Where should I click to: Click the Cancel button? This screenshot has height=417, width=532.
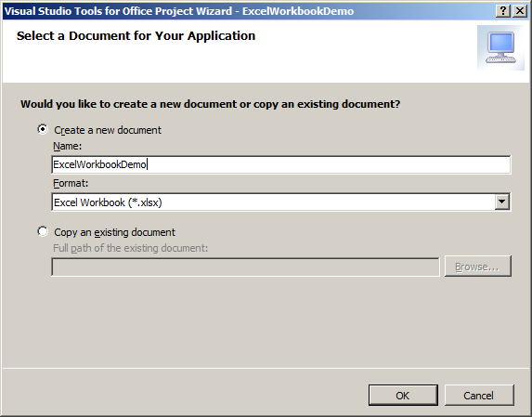tap(479, 395)
